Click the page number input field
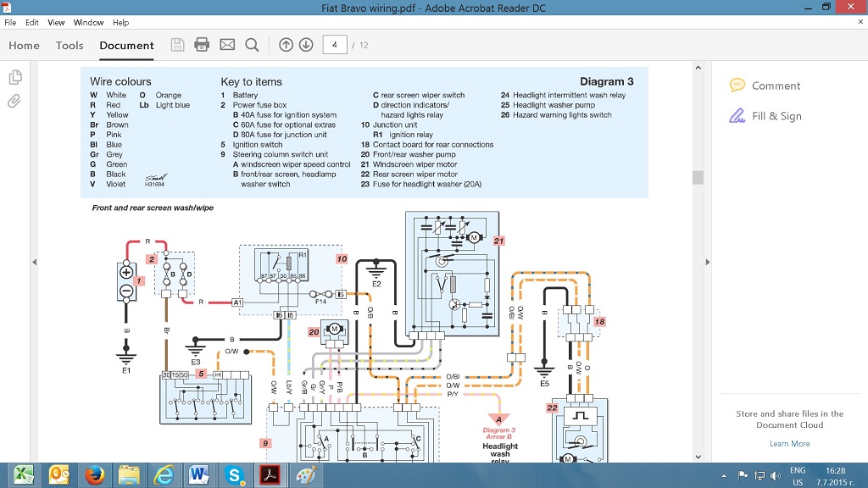Screen dimensions: 868x488 (335, 45)
